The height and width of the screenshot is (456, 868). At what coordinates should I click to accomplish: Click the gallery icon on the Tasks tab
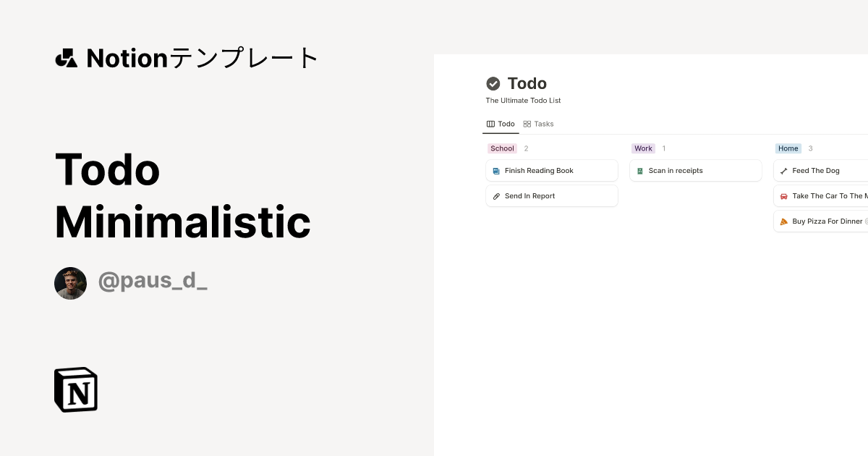(x=527, y=124)
